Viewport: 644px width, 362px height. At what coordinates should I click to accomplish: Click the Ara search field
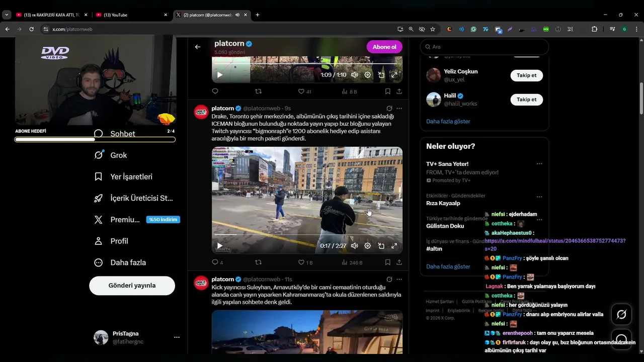[485, 47]
